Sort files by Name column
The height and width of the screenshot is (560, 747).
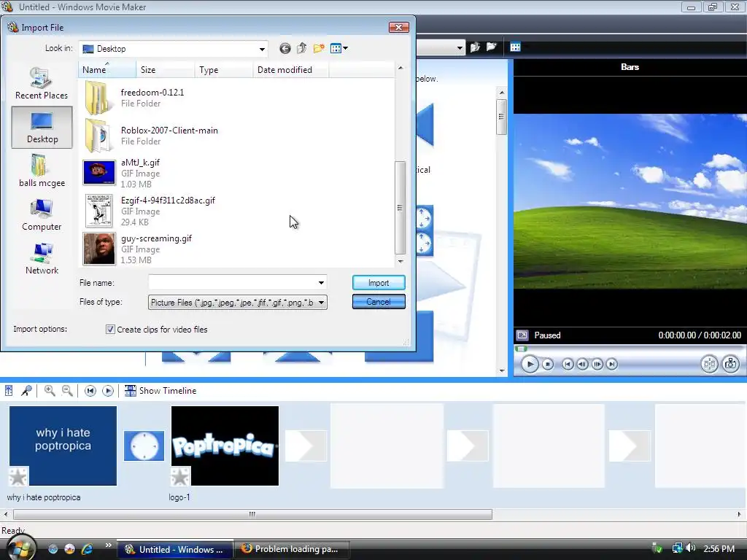[x=107, y=69]
